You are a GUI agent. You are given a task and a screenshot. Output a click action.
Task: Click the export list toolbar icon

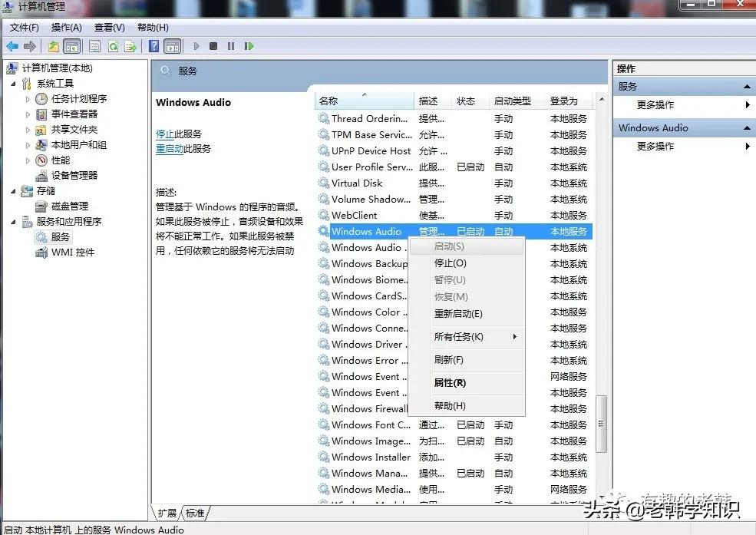pyautogui.click(x=131, y=46)
